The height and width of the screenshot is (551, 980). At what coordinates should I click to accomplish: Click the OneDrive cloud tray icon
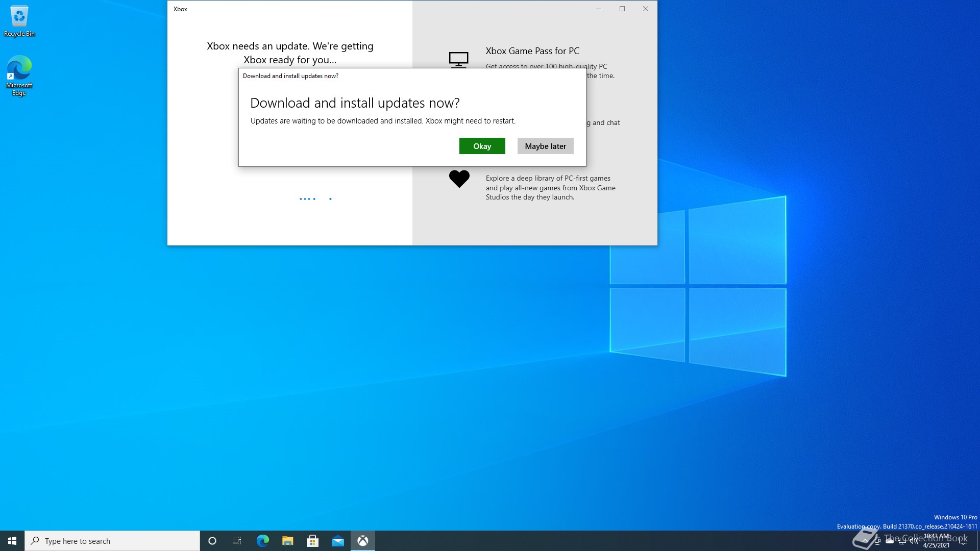890,541
